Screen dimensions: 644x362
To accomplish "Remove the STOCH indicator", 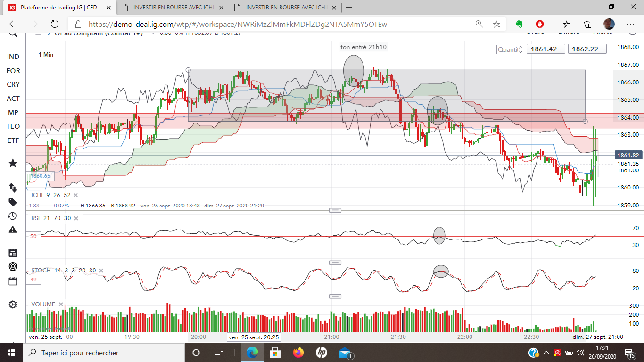I will [101, 271].
